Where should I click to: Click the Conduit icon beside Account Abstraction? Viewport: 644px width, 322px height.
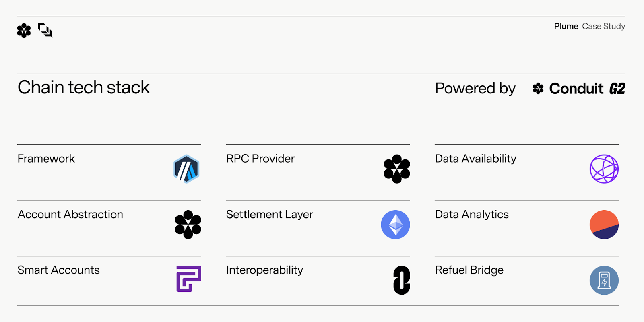pos(188,225)
